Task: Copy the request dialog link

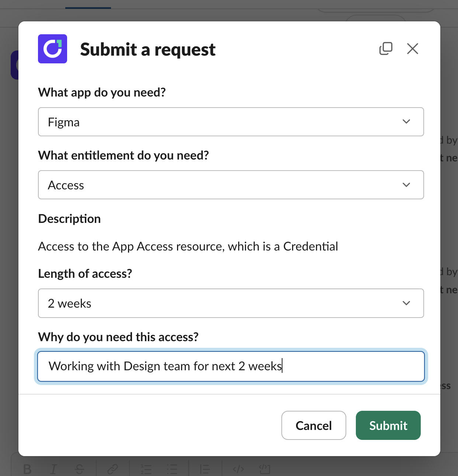Action: tap(386, 48)
